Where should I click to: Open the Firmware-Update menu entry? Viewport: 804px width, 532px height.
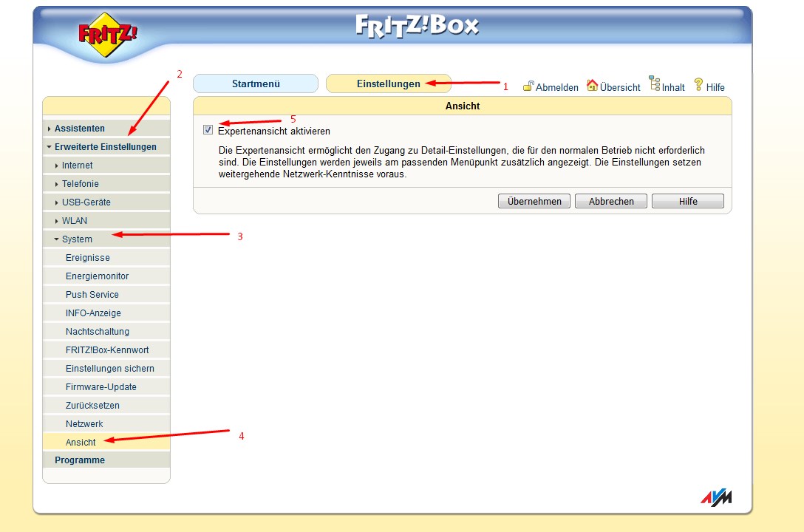pyautogui.click(x=106, y=386)
